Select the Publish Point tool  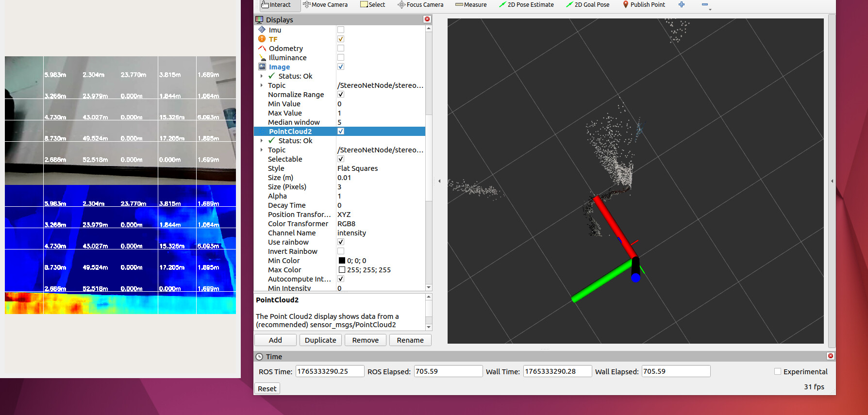click(x=644, y=5)
